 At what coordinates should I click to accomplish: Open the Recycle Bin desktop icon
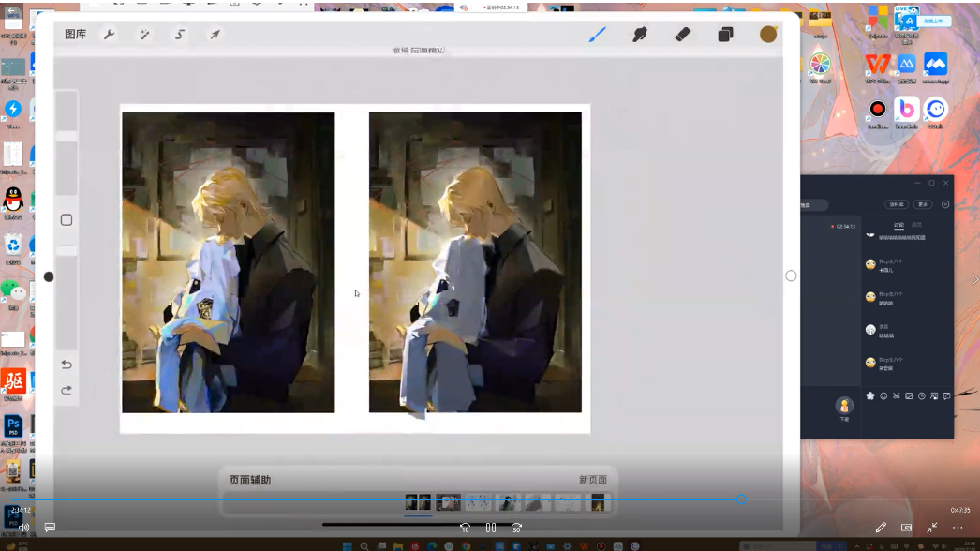(13, 245)
